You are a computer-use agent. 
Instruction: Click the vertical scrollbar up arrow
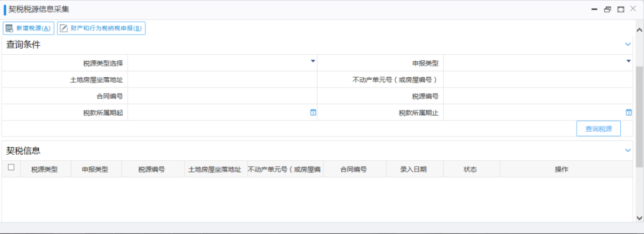tap(639, 30)
